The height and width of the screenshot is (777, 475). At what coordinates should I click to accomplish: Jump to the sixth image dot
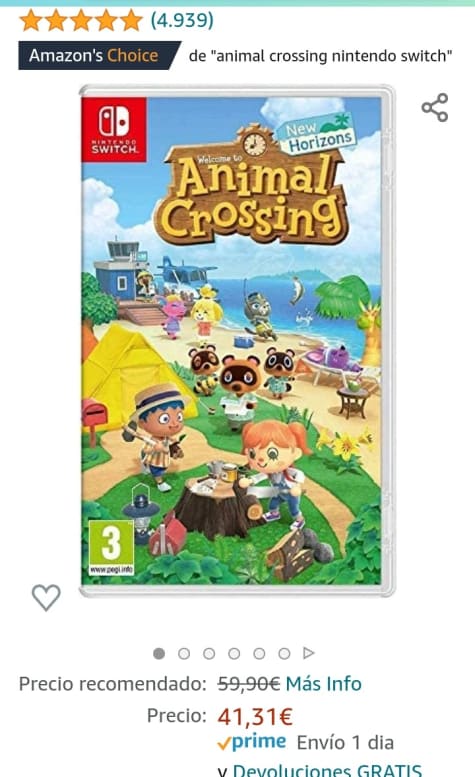point(284,654)
